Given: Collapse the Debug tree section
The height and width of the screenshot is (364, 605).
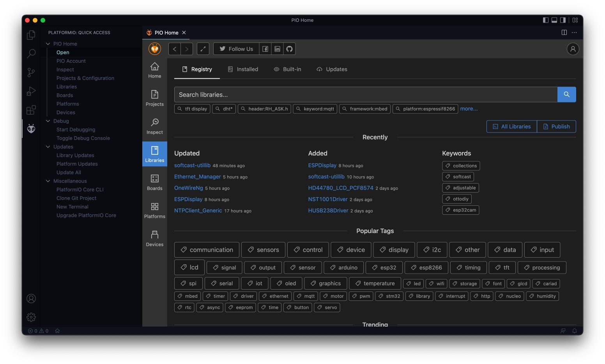Looking at the screenshot, I should click(x=48, y=121).
